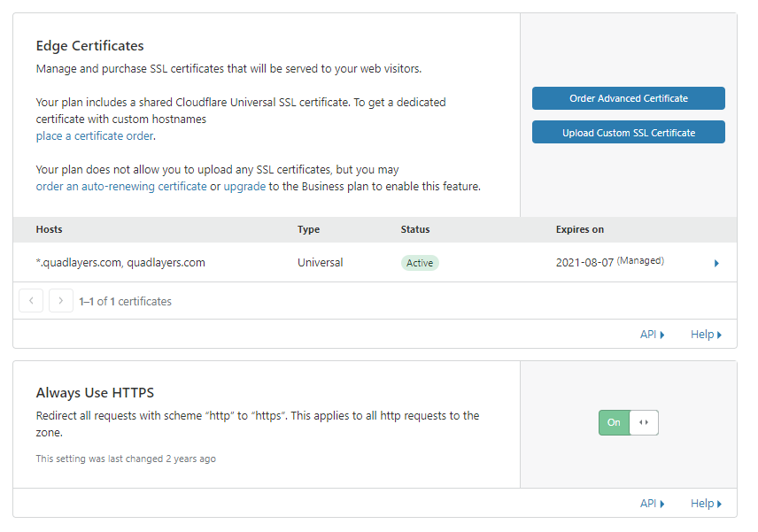
Task: Open the 'place a certificate order' link
Action: (x=95, y=135)
